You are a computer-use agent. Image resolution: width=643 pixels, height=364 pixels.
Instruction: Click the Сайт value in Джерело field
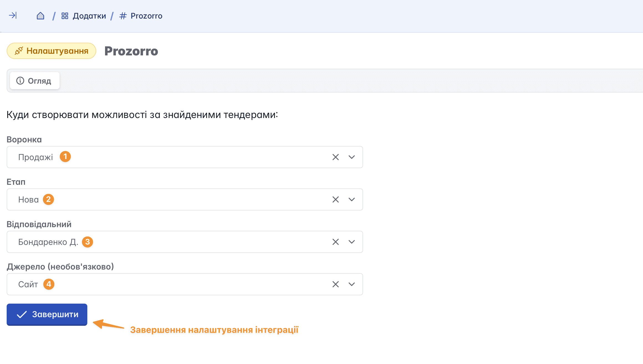[28, 284]
